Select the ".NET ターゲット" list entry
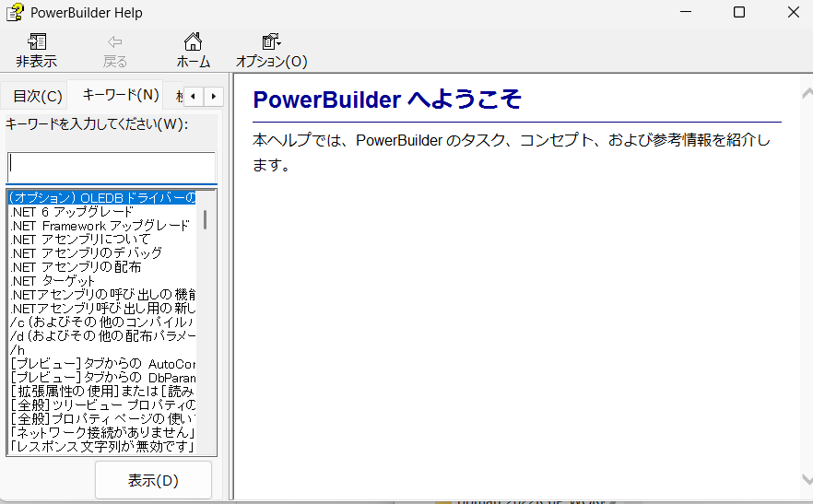The image size is (813, 504). coord(53,281)
